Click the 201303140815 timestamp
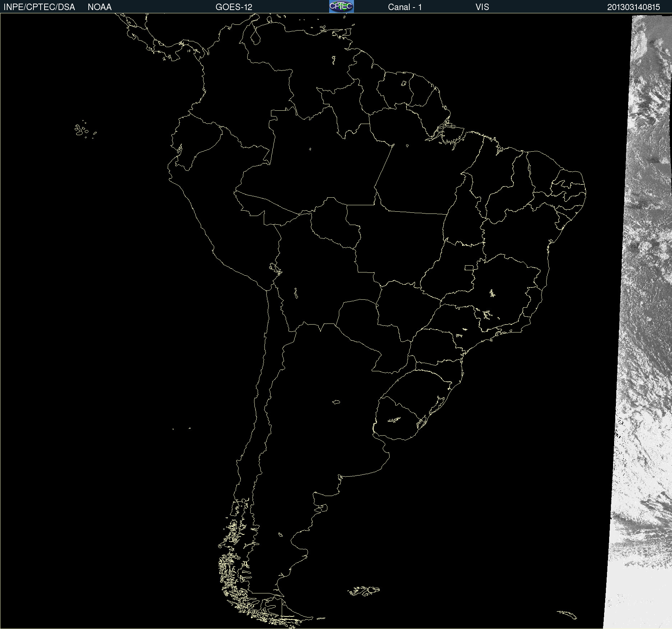672x629 pixels. pyautogui.click(x=634, y=7)
